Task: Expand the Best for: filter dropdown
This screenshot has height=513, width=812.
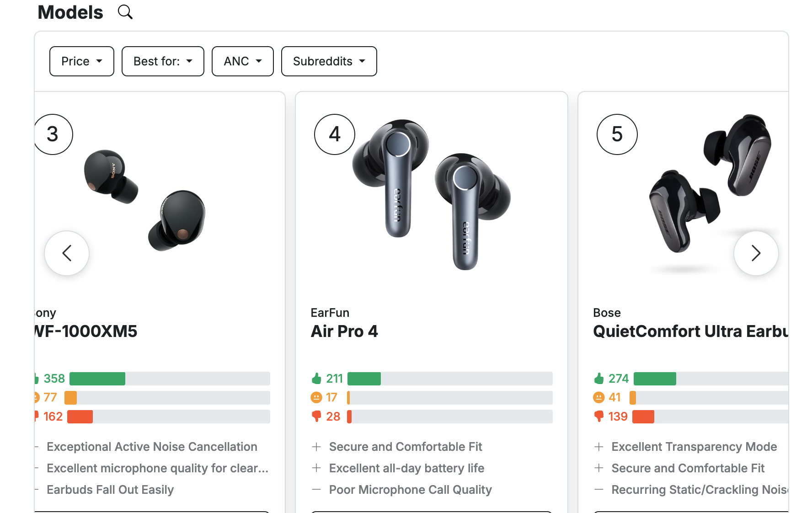Action: click(x=163, y=61)
